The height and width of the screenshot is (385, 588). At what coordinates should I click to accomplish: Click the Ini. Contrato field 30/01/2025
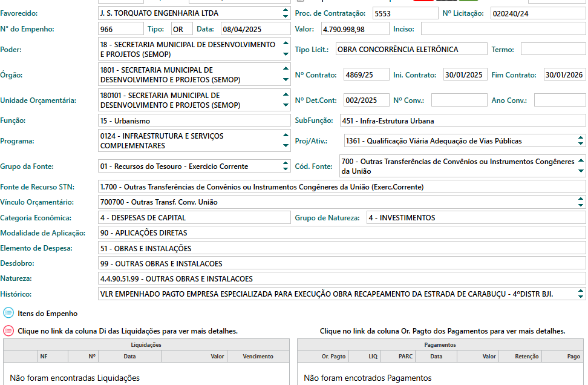coord(465,74)
